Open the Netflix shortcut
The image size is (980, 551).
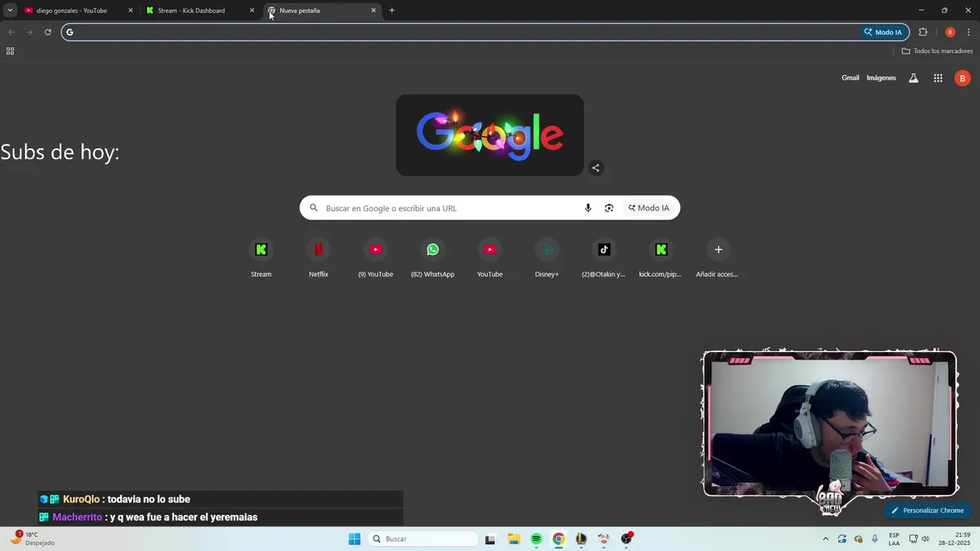318,259
